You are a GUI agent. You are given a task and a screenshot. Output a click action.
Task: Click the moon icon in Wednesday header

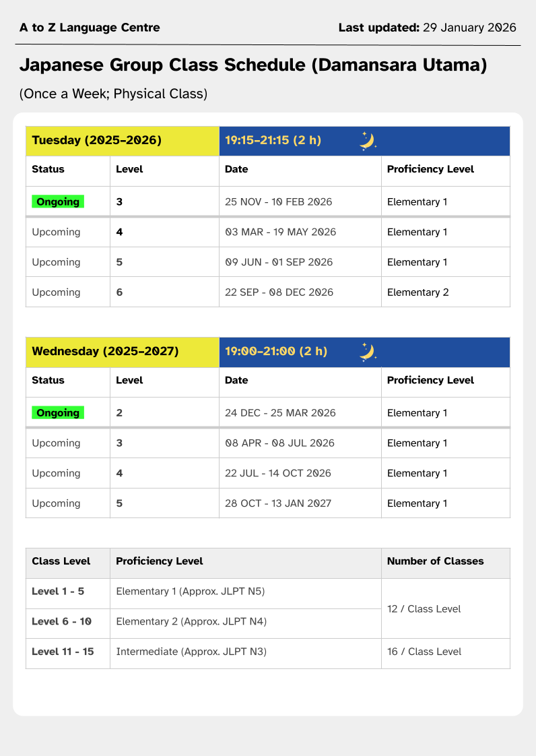pyautogui.click(x=367, y=352)
